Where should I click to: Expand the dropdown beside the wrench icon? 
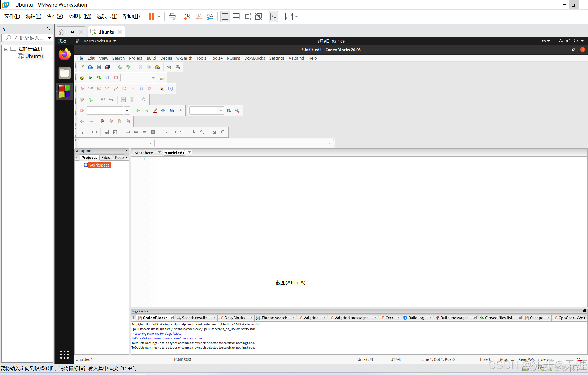pos(220,110)
